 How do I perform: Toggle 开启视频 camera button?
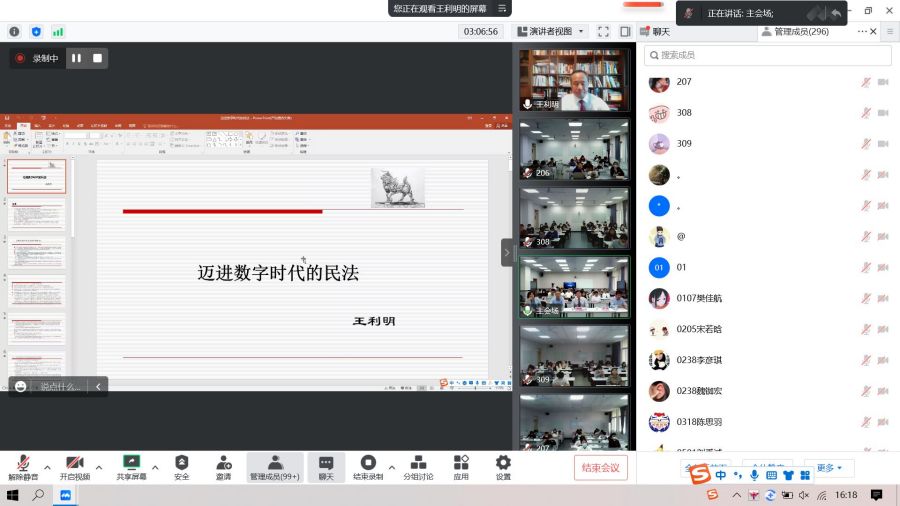pyautogui.click(x=74, y=463)
